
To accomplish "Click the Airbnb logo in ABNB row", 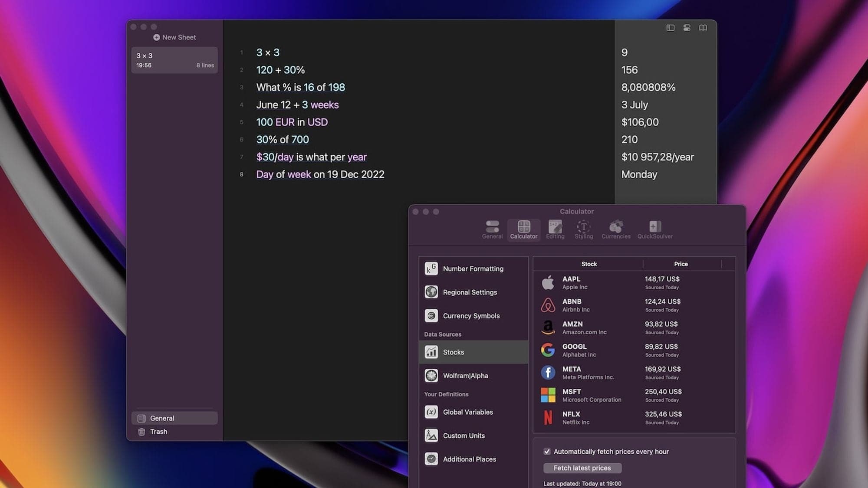I will (x=548, y=305).
